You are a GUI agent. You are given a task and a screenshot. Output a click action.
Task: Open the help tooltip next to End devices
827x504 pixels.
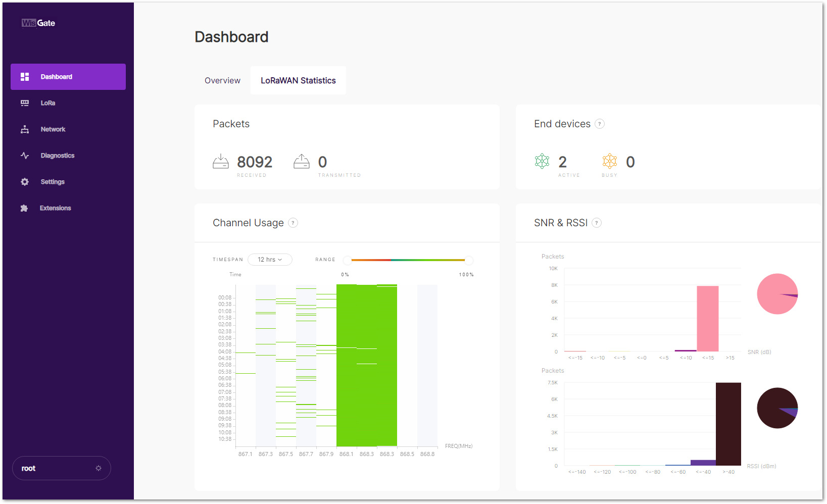click(x=599, y=124)
